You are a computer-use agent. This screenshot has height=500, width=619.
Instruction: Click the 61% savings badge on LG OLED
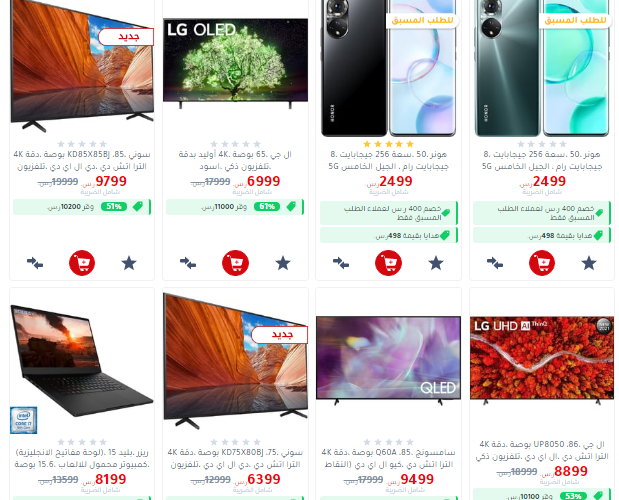click(267, 206)
